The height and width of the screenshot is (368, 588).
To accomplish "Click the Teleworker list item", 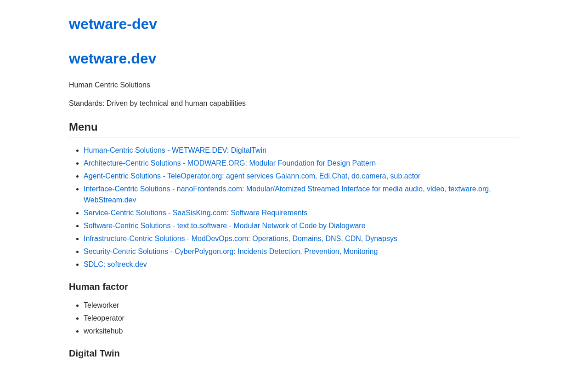I will click(101, 305).
